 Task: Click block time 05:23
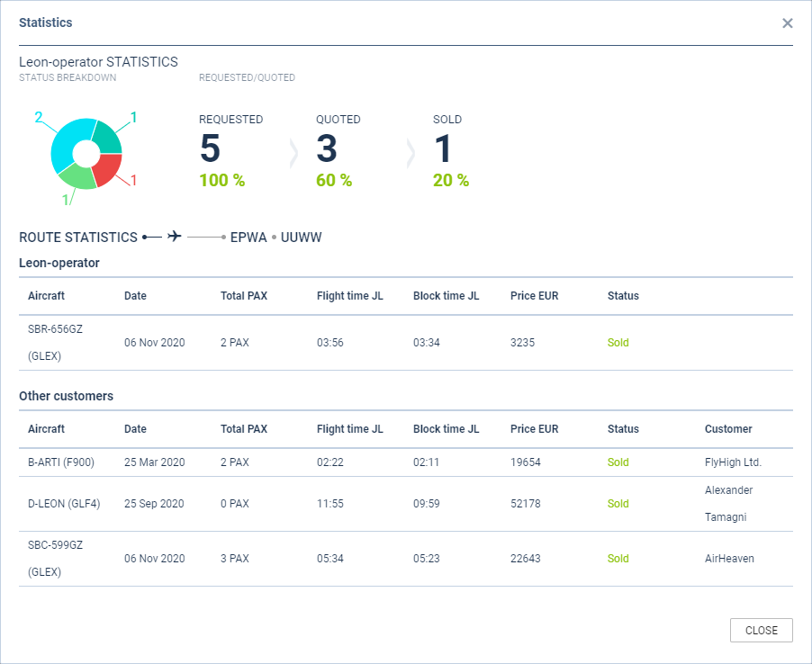point(426,559)
